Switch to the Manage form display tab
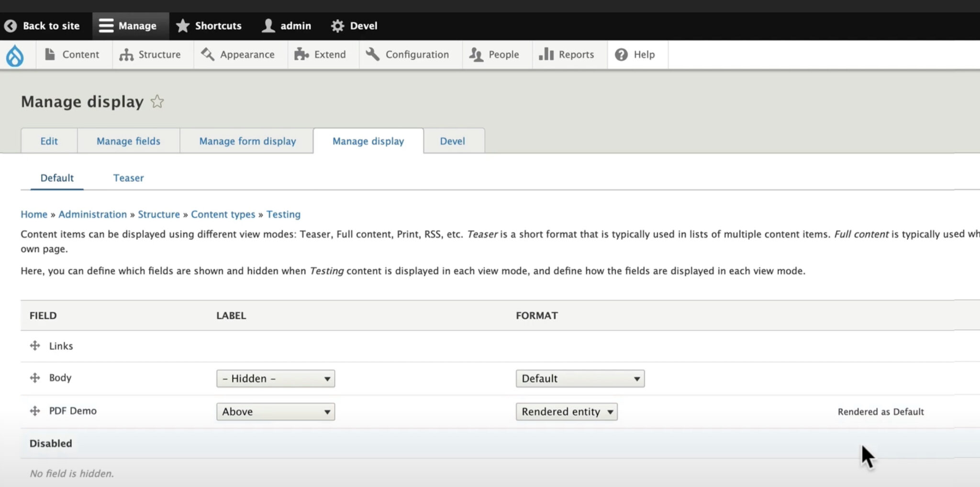The image size is (980, 487). point(247,141)
